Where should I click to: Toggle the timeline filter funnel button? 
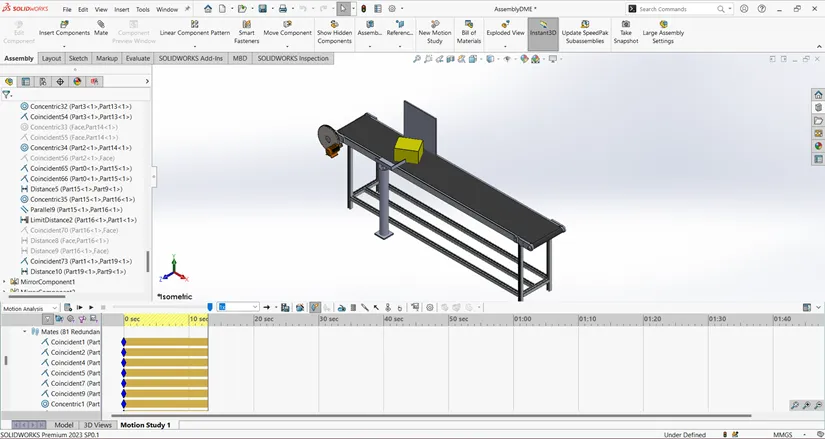click(47, 319)
